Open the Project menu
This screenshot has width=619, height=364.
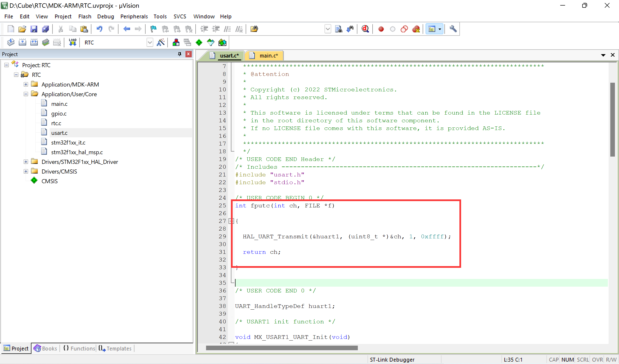tap(63, 16)
